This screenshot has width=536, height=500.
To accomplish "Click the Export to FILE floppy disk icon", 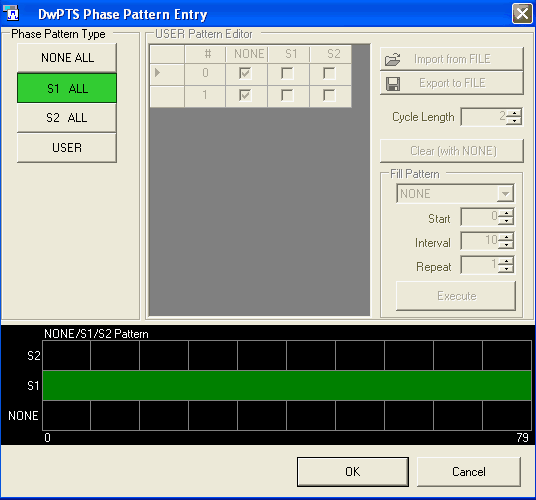I will [x=393, y=83].
